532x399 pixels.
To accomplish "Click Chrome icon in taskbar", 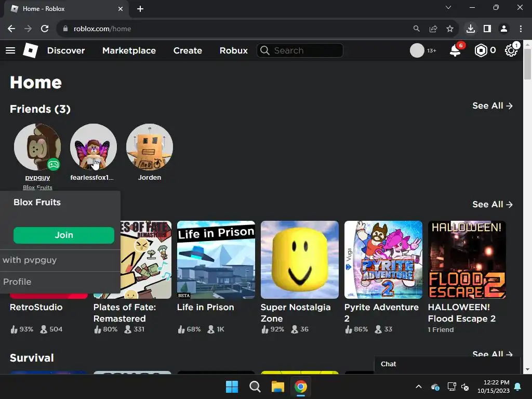I will tap(301, 387).
